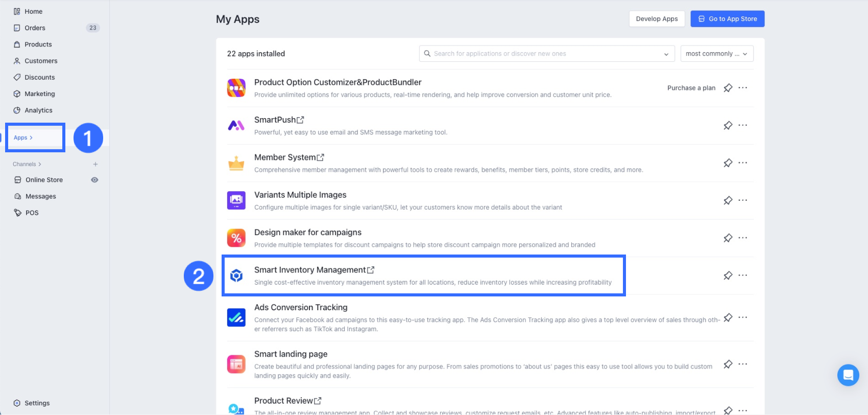Open the chat support bubble

tap(848, 375)
